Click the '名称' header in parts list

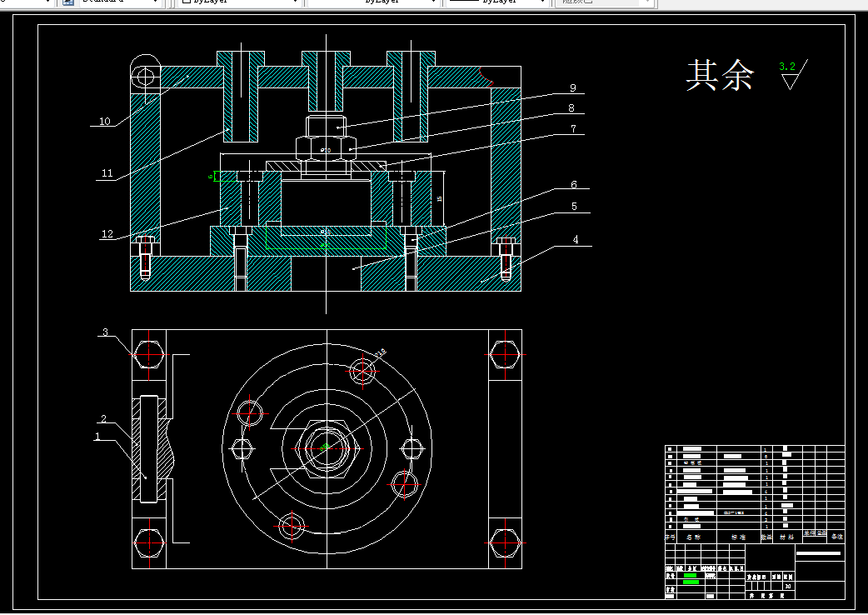(x=693, y=537)
